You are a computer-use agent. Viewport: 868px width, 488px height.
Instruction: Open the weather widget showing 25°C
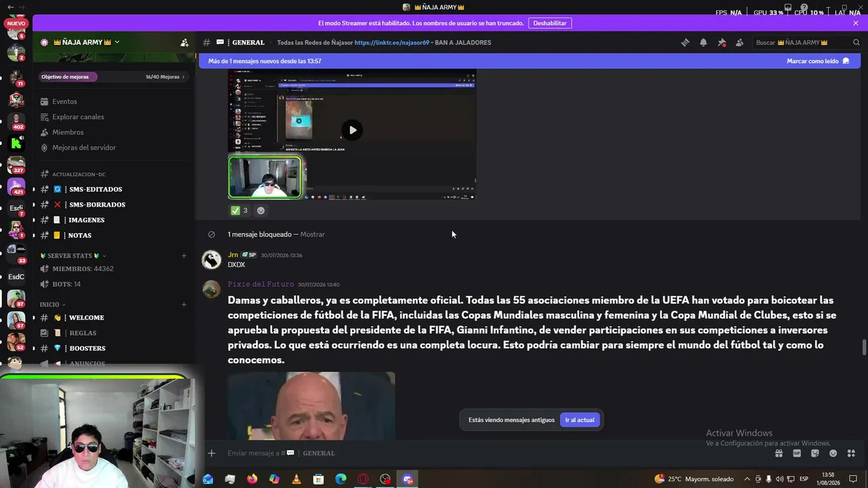pos(694,479)
